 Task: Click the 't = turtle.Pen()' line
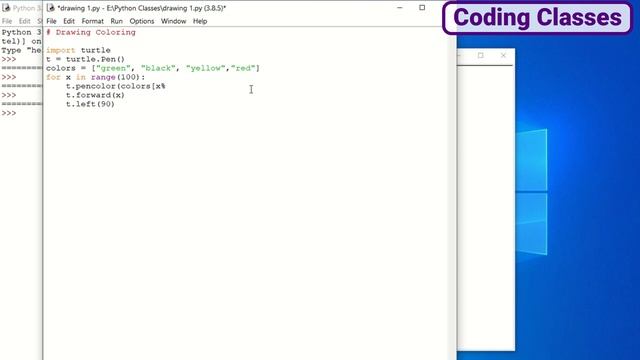pyautogui.click(x=85, y=59)
